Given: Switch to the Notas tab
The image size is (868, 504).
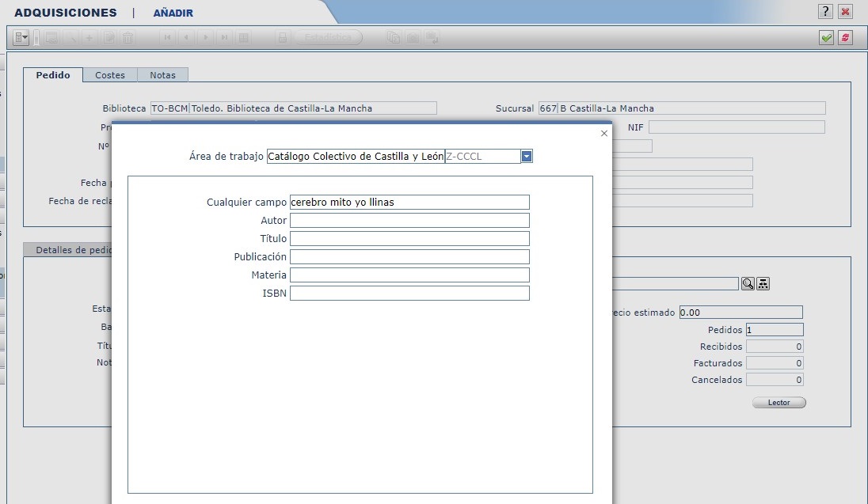Looking at the screenshot, I should (x=162, y=75).
